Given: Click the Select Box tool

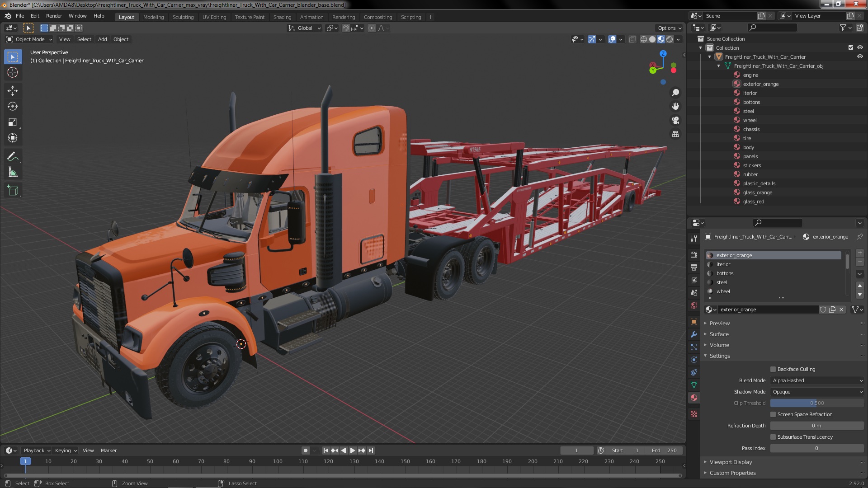Looking at the screenshot, I should 13,57.
